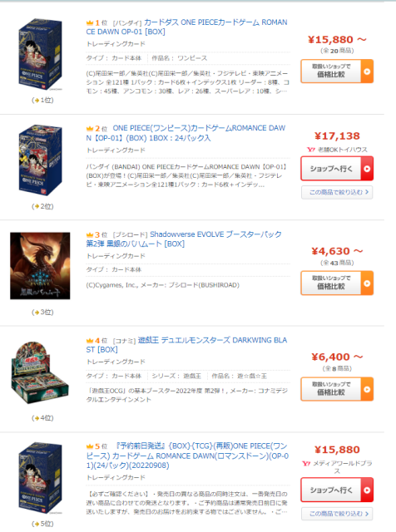The height and width of the screenshot is (532, 396).
Task: Click the Shadowverse dragon product thumbnail
Action: pos(40,266)
